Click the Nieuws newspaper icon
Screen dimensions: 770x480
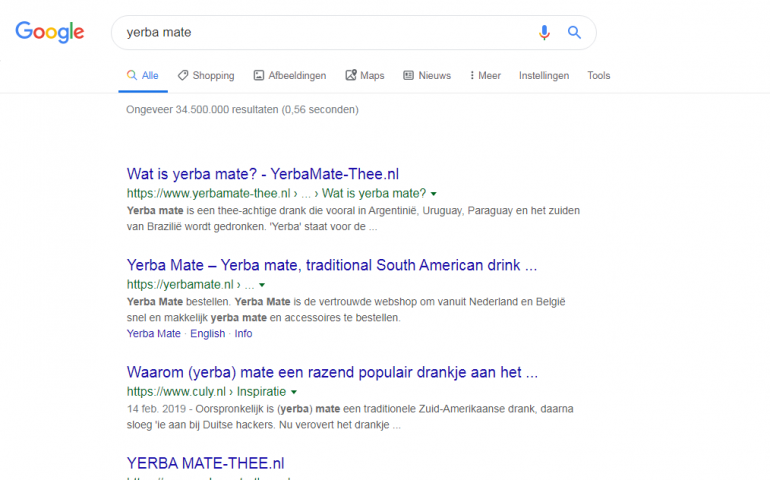pos(409,75)
